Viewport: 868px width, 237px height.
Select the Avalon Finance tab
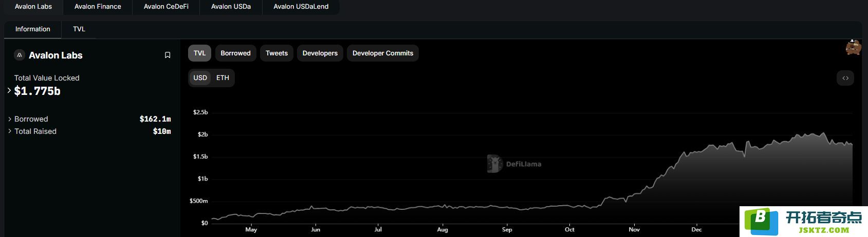(98, 7)
